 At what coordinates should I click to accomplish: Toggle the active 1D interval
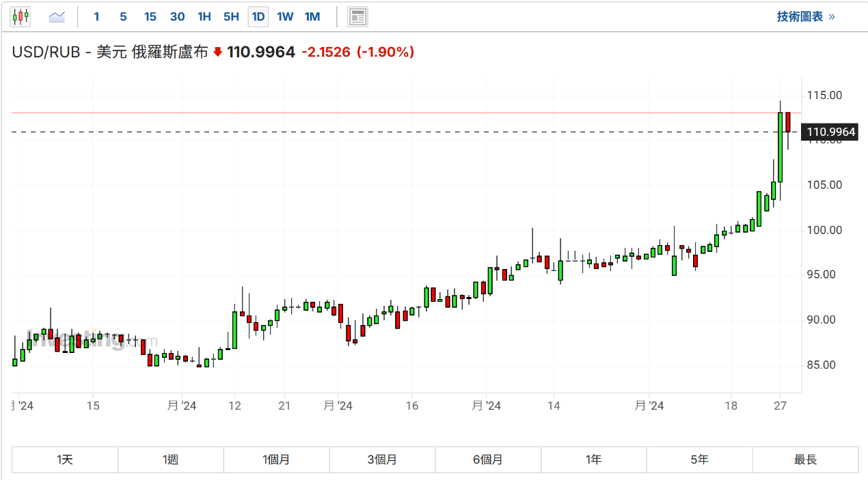point(258,16)
